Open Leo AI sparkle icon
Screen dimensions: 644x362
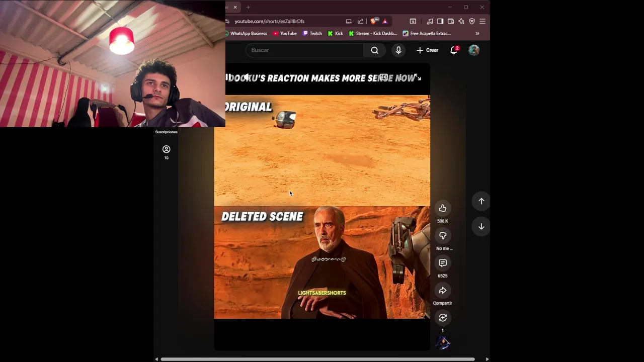pos(461,21)
